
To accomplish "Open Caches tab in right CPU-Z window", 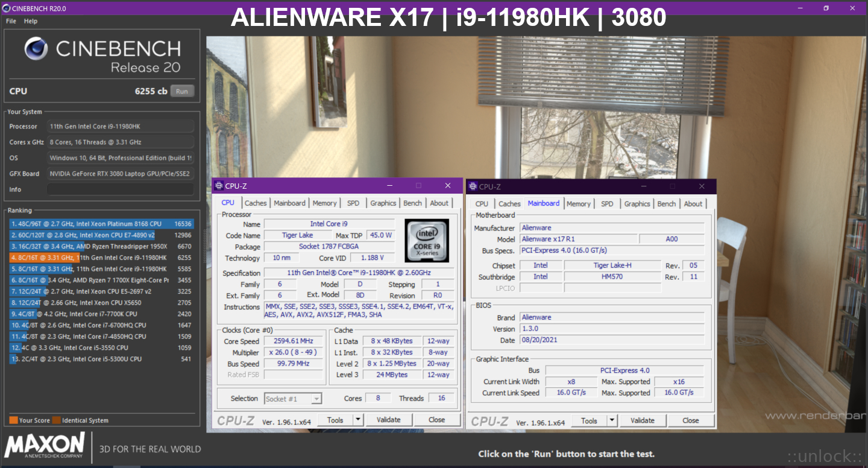I will tap(509, 204).
